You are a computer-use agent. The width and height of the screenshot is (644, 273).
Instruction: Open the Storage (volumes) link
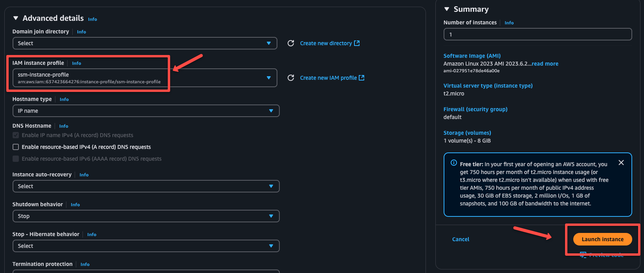[467, 133]
